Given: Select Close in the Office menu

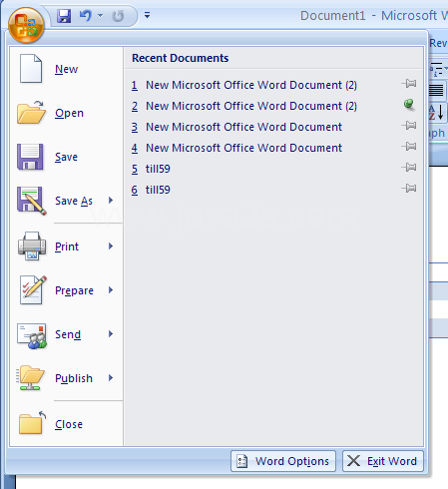Looking at the screenshot, I should pos(69,424).
